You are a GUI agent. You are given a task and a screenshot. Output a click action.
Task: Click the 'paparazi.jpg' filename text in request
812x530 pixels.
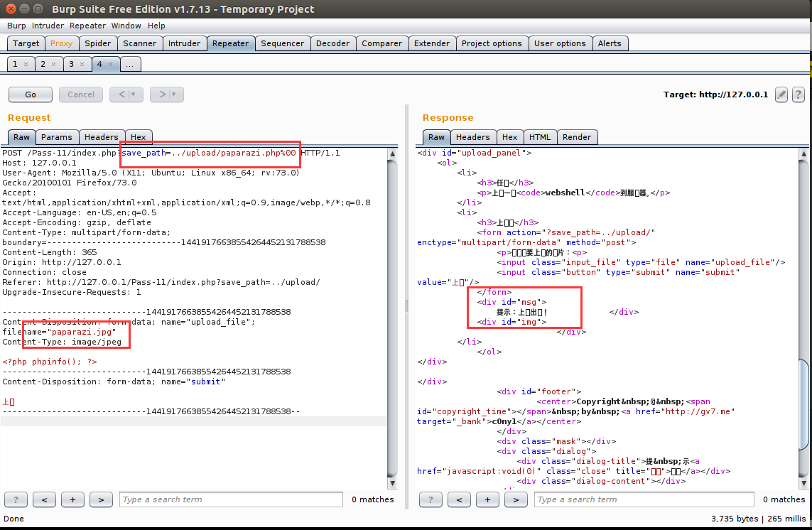click(x=82, y=332)
